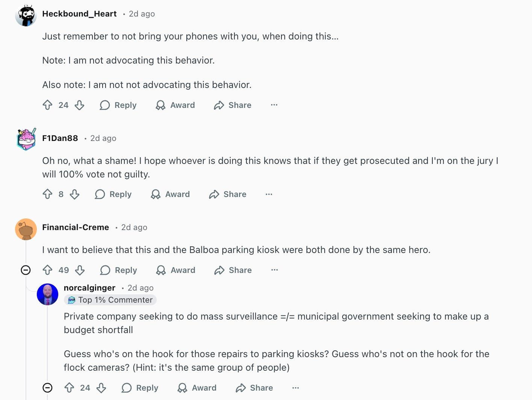The width and height of the screenshot is (532, 400).
Task: Collapse Financial-Creme's comment thread
Action: pyautogui.click(x=26, y=270)
